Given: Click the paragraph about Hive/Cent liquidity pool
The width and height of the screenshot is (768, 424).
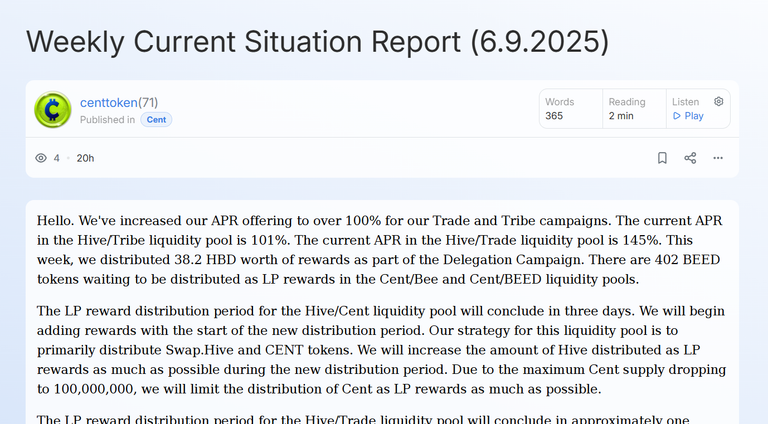Looking at the screenshot, I should [381, 350].
